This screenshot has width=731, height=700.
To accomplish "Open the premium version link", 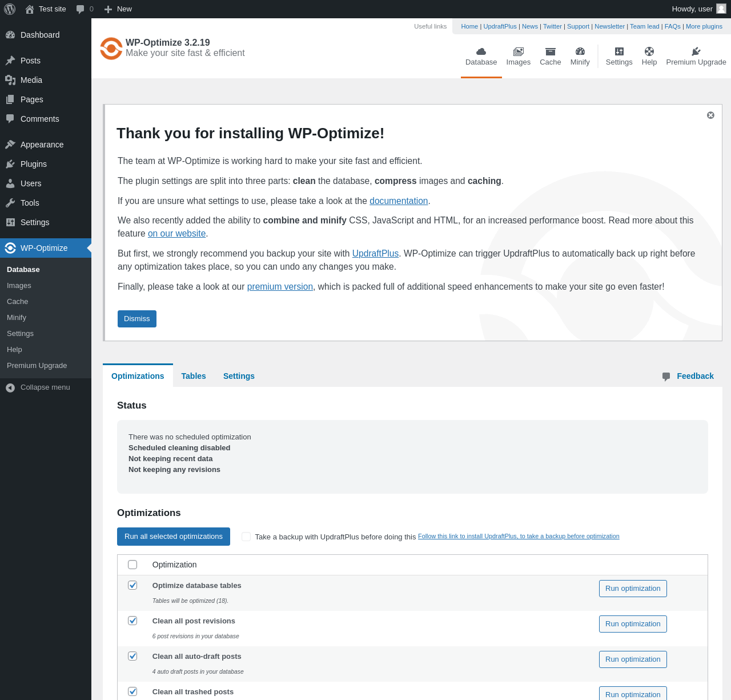I will (x=280, y=287).
